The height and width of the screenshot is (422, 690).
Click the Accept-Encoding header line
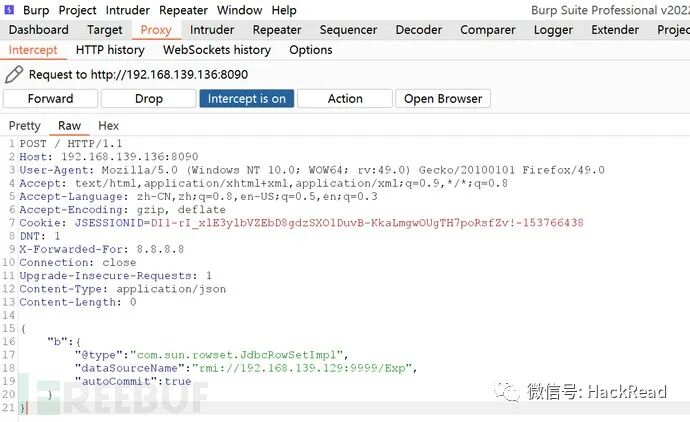[122, 210]
